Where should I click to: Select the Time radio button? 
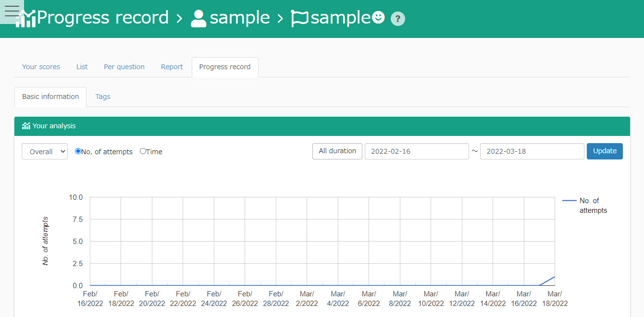click(143, 151)
